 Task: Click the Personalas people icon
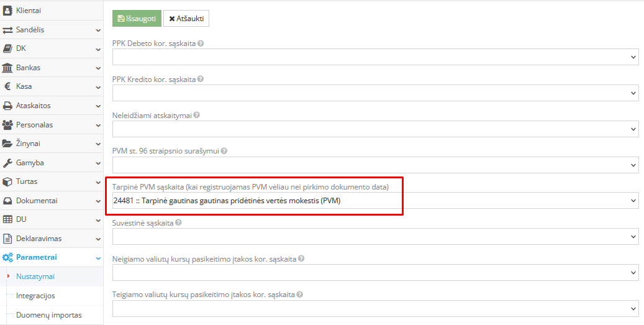(8, 125)
